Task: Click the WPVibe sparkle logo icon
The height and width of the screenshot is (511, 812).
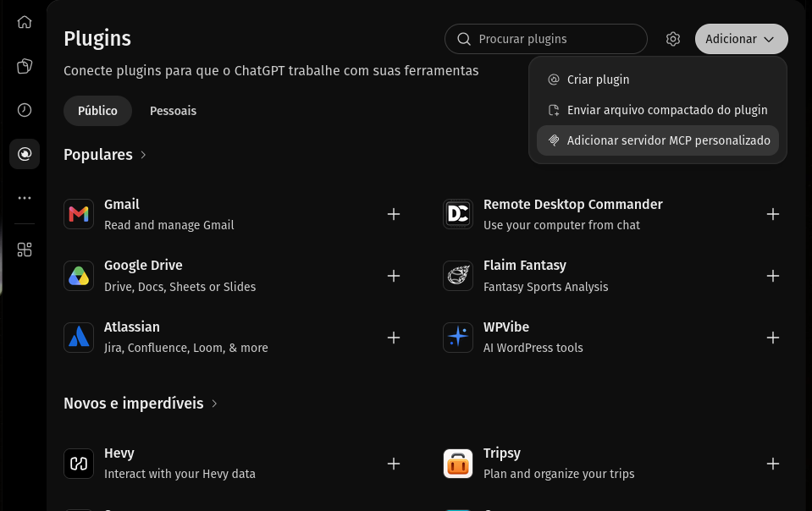Action: pyautogui.click(x=458, y=338)
